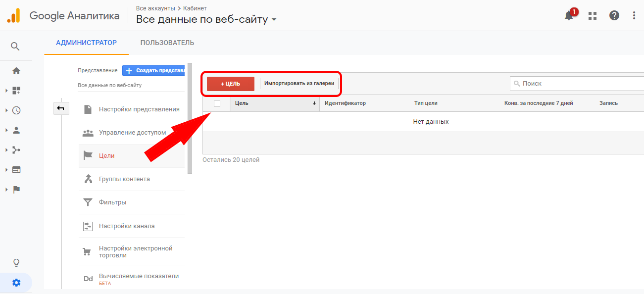The width and height of the screenshot is (644, 294).
Task: Click the flag icon beside Цели
Action: point(88,155)
